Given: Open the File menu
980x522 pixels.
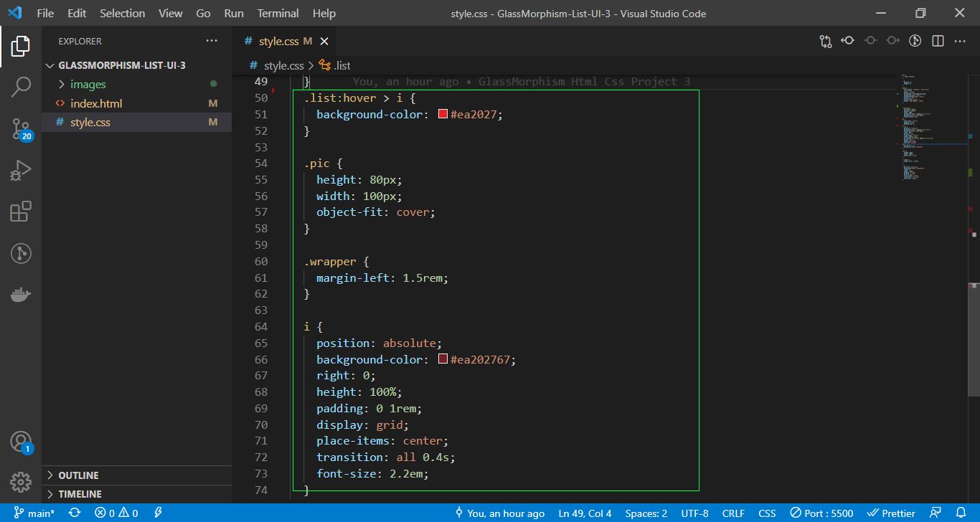Looking at the screenshot, I should coord(44,13).
